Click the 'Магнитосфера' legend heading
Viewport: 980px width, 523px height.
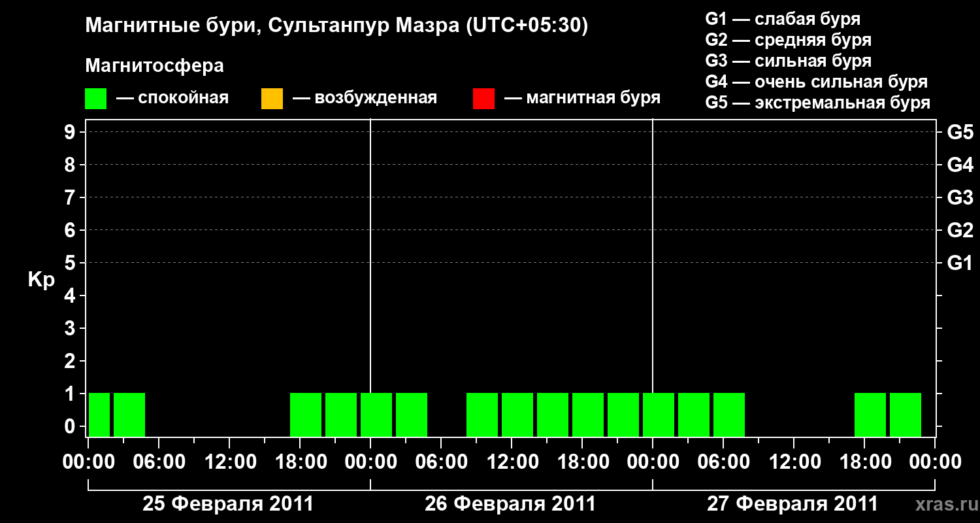(154, 66)
